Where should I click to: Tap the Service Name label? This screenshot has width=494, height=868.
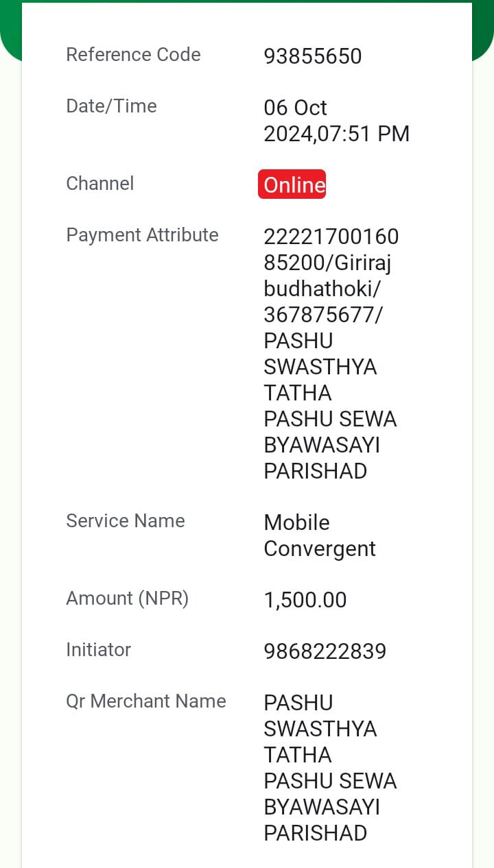tap(126, 521)
